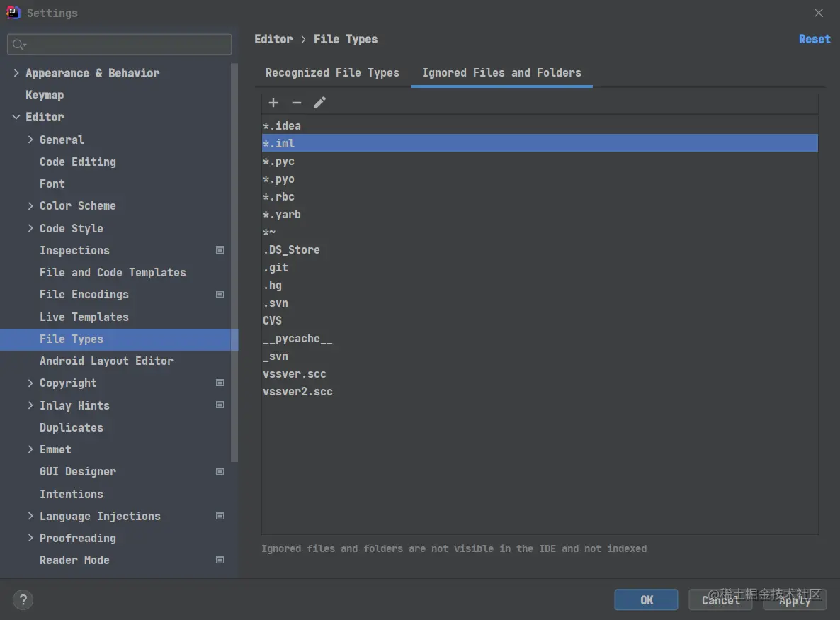The height and width of the screenshot is (620, 840).
Task: Click the project-level icon beside Inlay Hints
Action: pyautogui.click(x=220, y=405)
